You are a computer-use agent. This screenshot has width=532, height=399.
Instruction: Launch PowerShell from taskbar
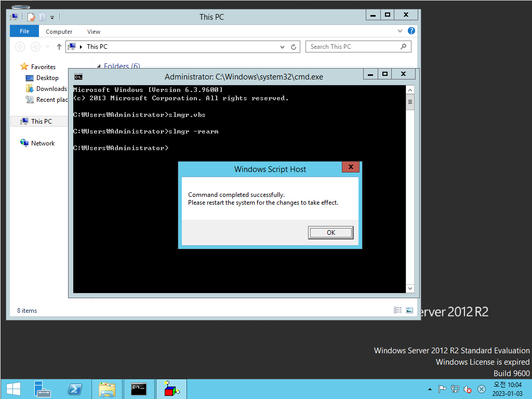75,389
